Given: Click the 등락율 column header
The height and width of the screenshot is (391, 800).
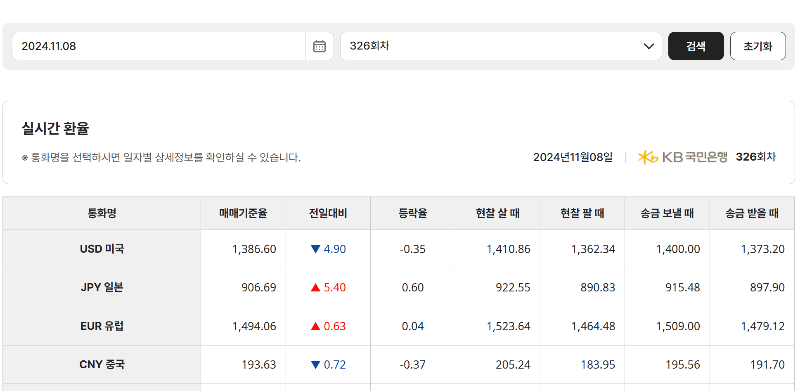Looking at the screenshot, I should [413, 213].
